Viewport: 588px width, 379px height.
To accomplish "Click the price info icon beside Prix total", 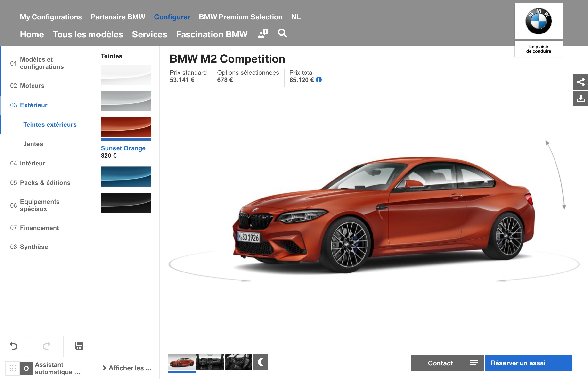I will (x=318, y=80).
